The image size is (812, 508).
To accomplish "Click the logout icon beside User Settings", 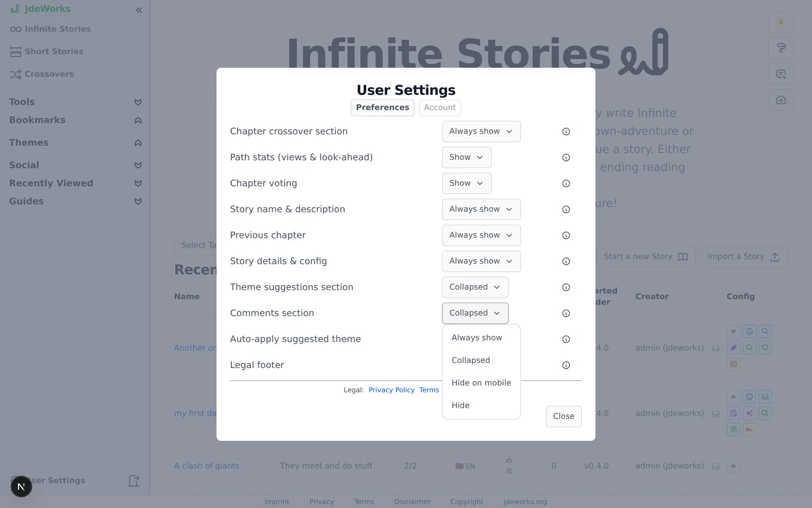I will tap(134, 481).
